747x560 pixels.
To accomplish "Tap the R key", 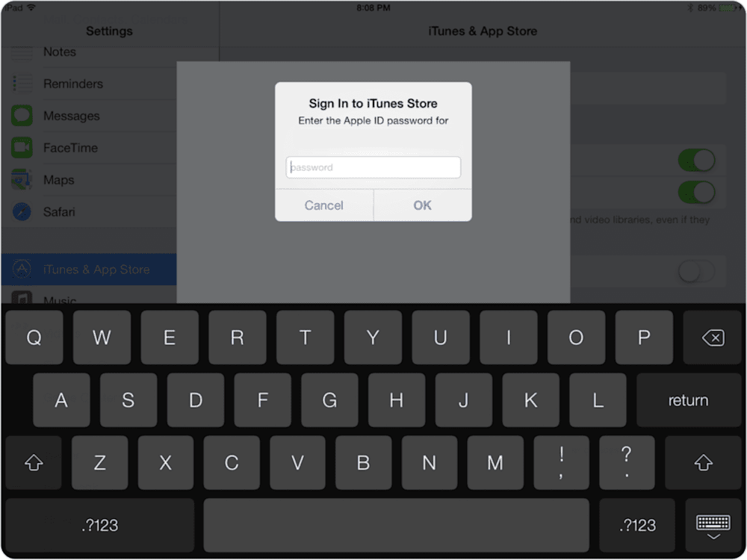I will 238,337.
